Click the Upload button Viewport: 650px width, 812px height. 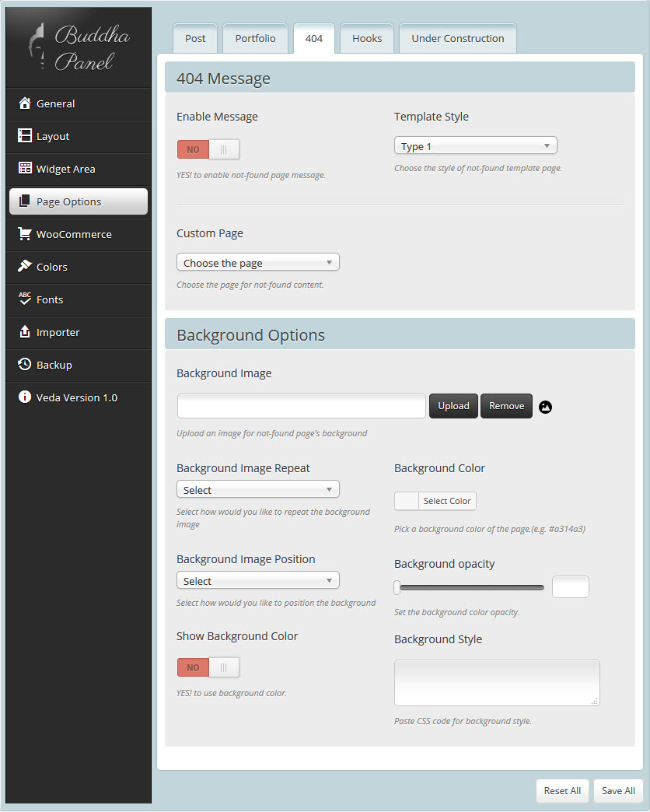coord(453,406)
